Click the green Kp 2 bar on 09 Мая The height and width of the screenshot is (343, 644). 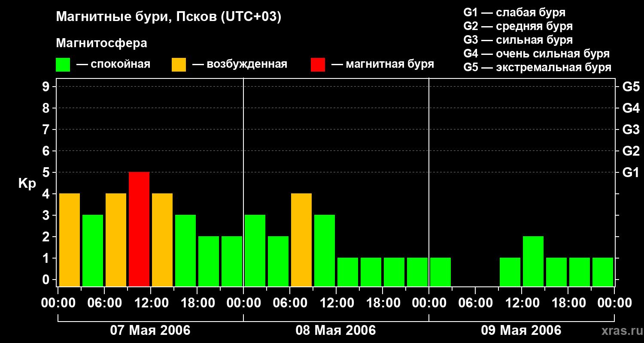click(533, 262)
